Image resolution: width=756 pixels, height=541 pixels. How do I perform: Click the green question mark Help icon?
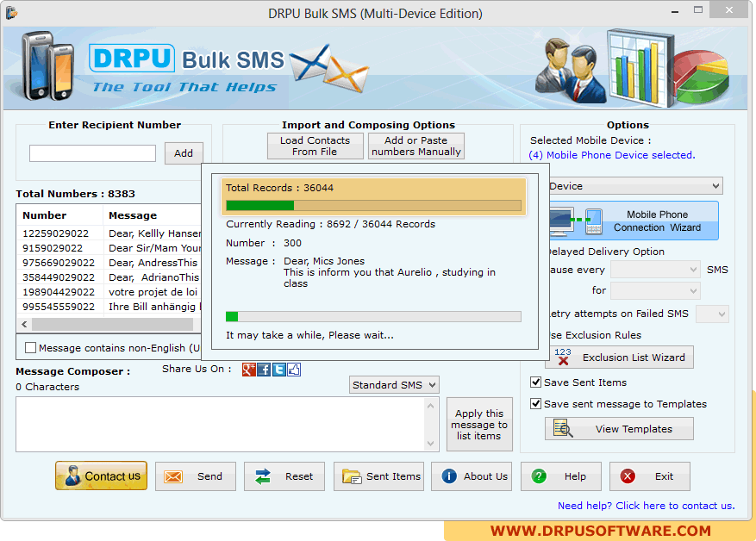pyautogui.click(x=539, y=476)
